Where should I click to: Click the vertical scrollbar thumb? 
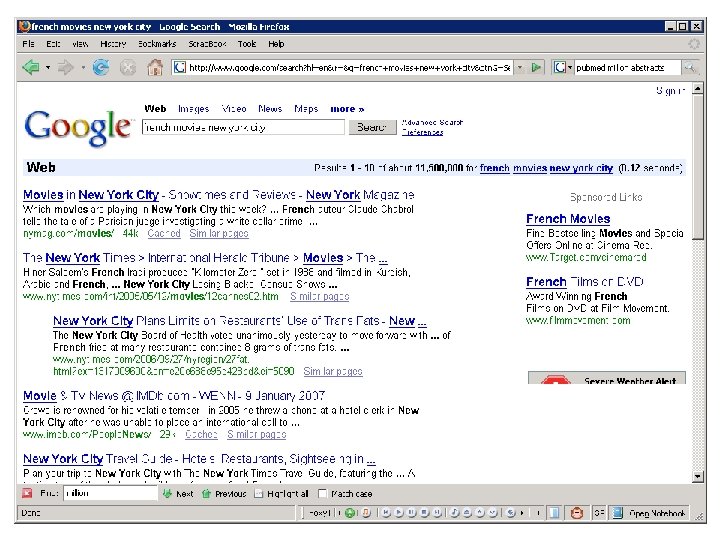pyautogui.click(x=698, y=167)
